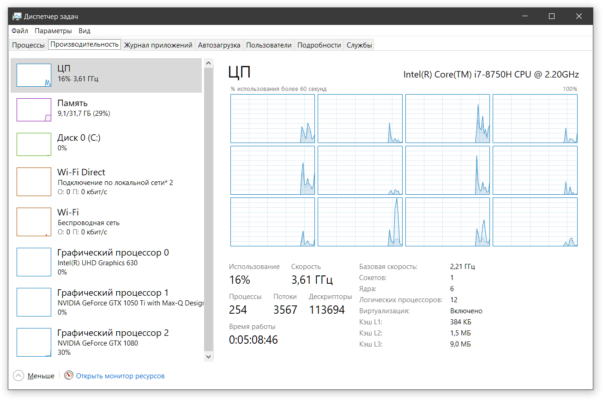
Task: Click the sidebar vertical scrollbar thumb
Action: click(208, 210)
